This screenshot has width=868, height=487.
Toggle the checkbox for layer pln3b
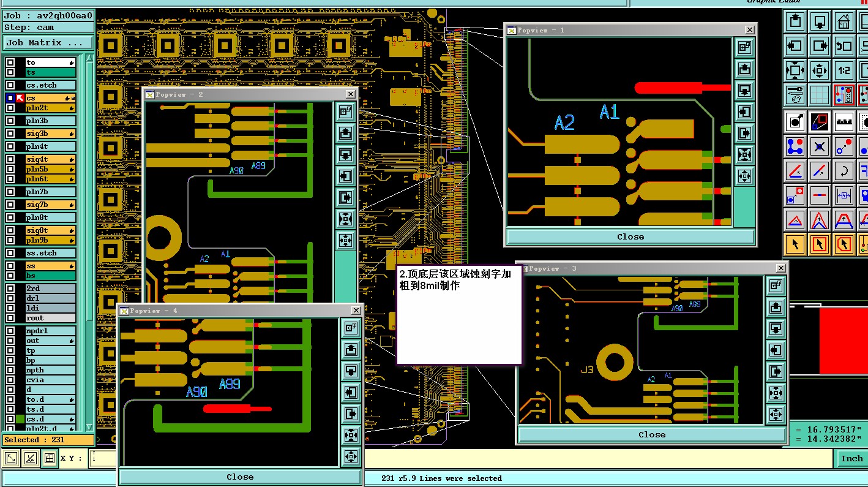[10, 121]
